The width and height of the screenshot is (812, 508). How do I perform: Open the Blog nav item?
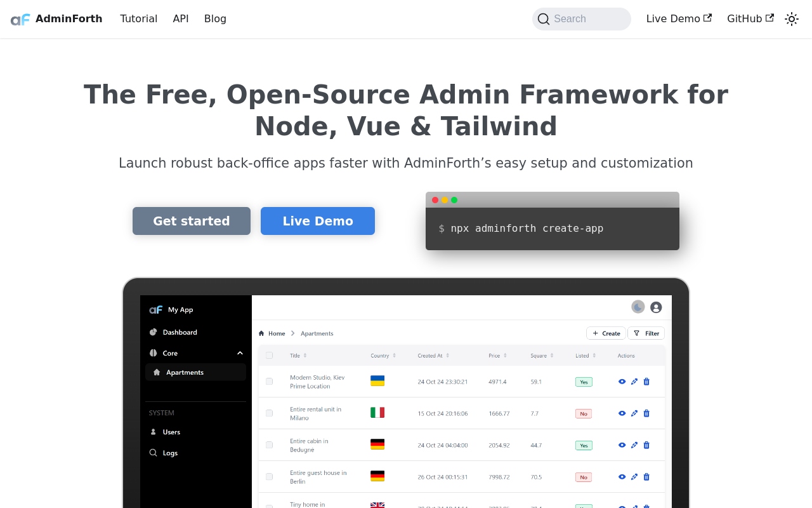coord(215,19)
